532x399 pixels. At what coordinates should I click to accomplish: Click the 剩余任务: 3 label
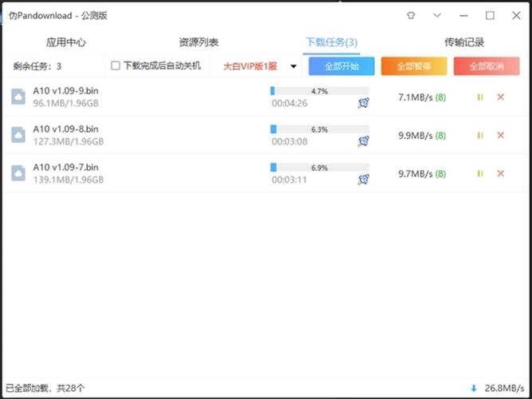pyautogui.click(x=37, y=66)
